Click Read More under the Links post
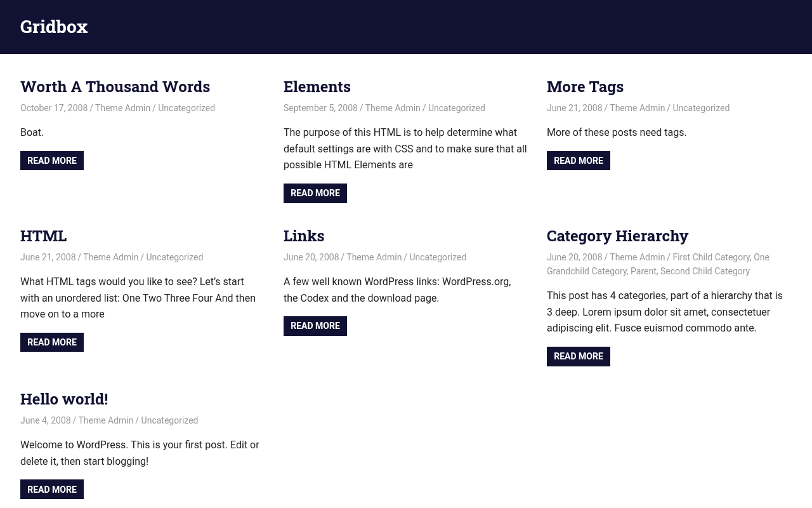The width and height of the screenshot is (812, 508). coord(315,326)
